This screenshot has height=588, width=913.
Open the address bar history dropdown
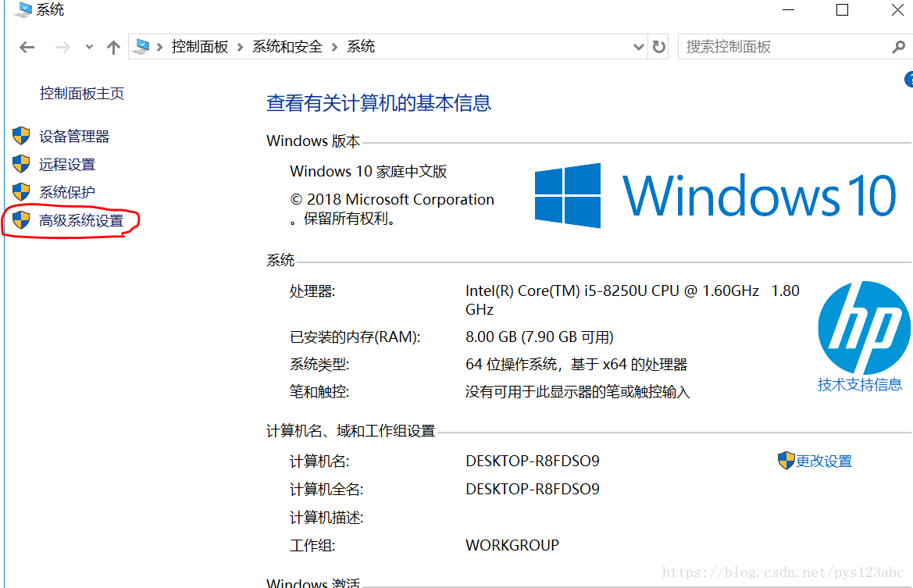pyautogui.click(x=638, y=47)
